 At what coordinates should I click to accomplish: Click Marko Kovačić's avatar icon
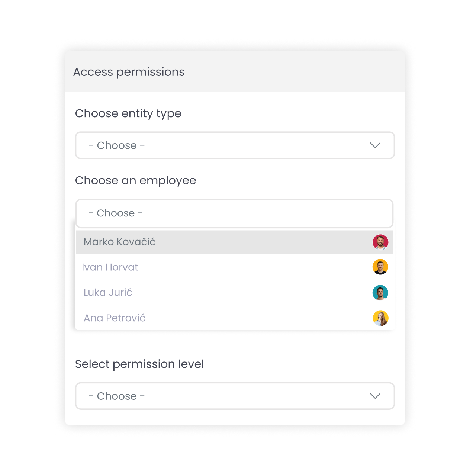click(x=380, y=242)
